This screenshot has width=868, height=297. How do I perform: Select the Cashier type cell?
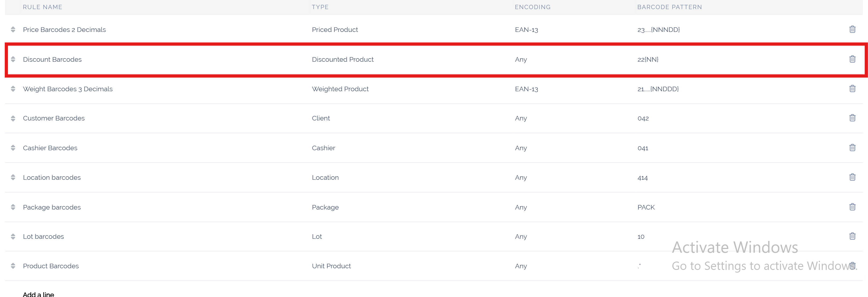[x=323, y=148]
